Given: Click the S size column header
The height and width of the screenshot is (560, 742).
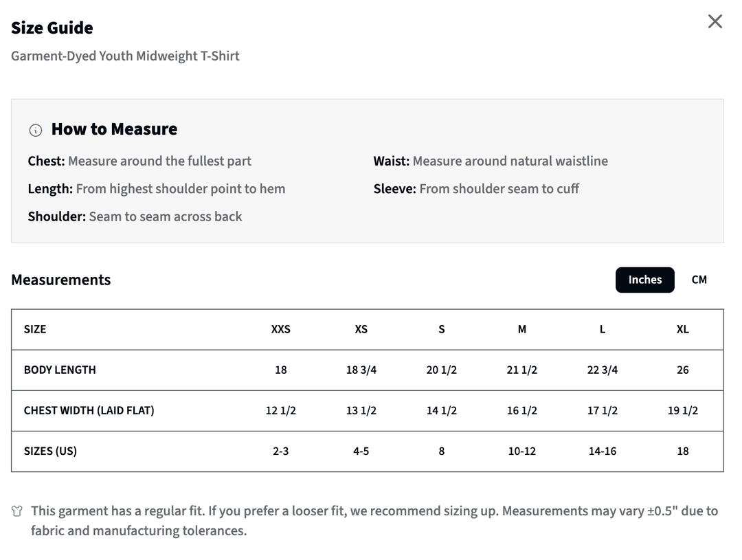Looking at the screenshot, I should 442,329.
